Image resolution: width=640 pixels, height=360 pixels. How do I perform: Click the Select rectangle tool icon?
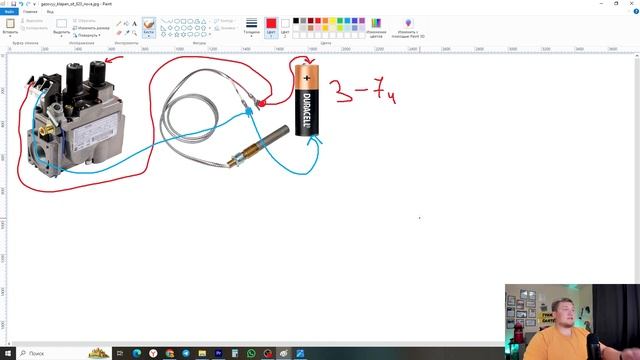(x=62, y=23)
